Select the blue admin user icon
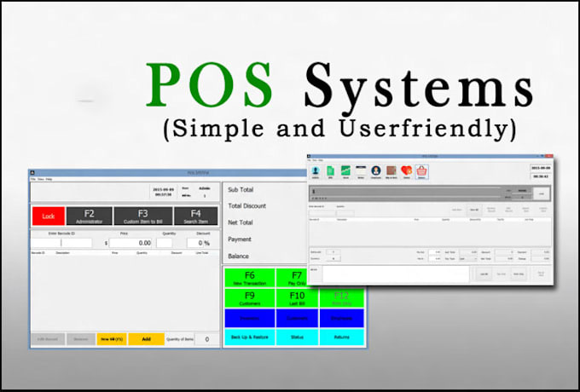The width and height of the screenshot is (580, 392). pyautogui.click(x=316, y=172)
